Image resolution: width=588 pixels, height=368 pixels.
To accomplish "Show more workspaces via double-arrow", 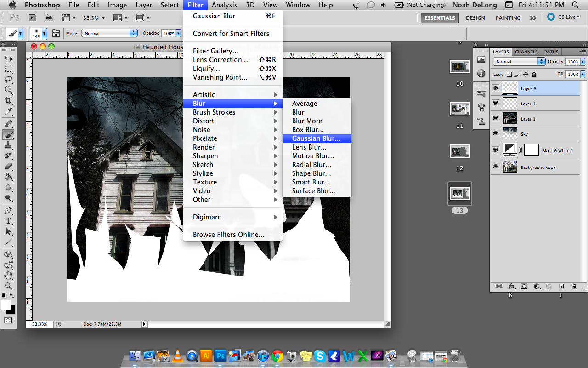I will 532,18.
